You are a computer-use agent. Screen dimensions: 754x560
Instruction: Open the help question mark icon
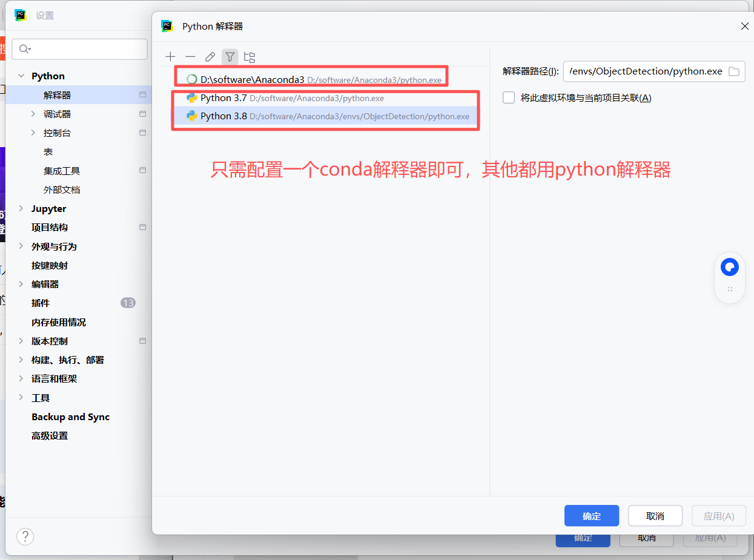25,536
